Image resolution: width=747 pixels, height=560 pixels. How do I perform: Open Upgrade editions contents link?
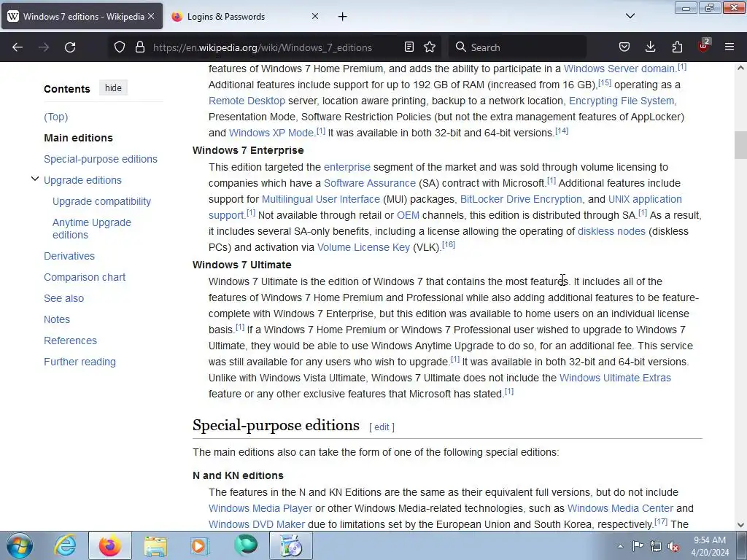point(83,180)
